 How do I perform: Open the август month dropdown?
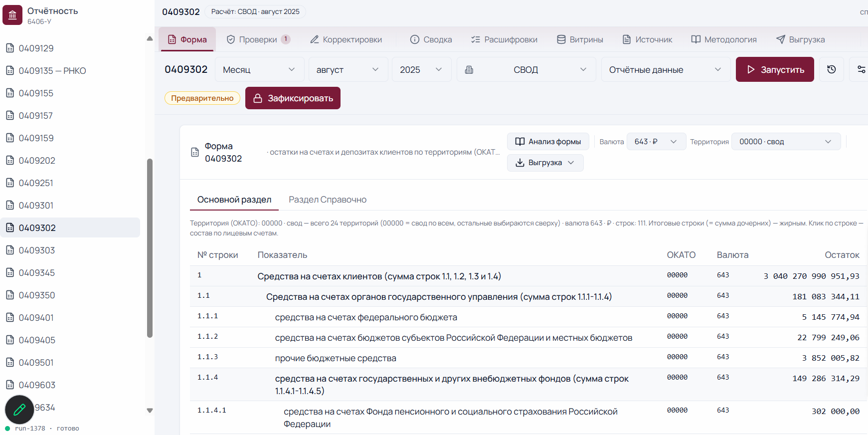[348, 69]
